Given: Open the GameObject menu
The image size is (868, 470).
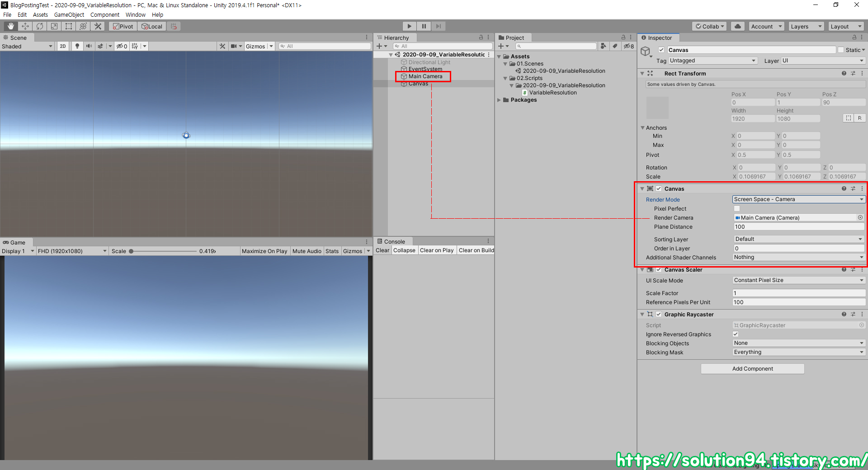Looking at the screenshot, I should point(69,14).
